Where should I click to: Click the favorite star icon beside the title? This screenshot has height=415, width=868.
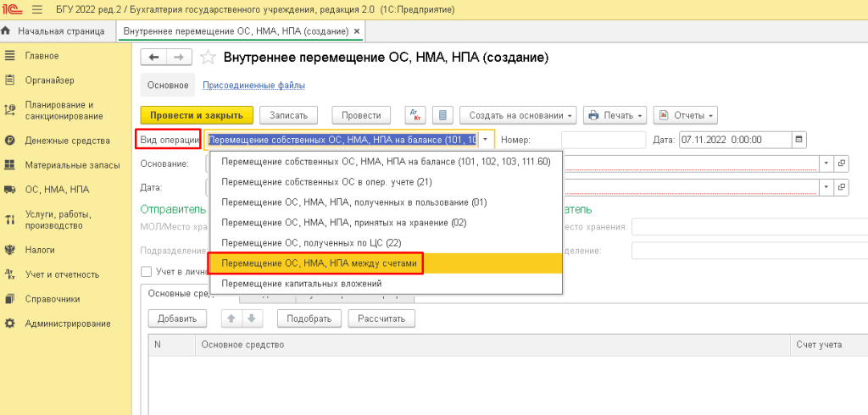(208, 58)
